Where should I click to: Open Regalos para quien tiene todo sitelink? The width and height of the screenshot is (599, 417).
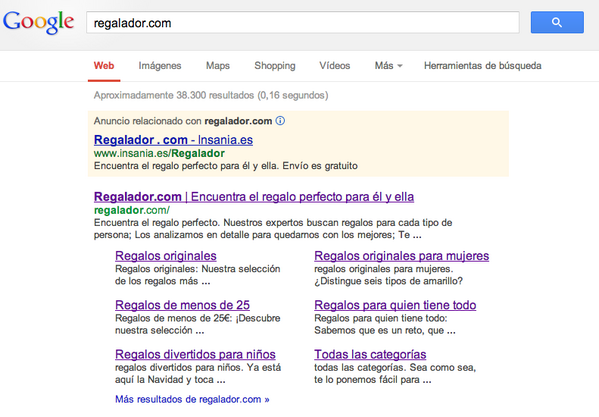395,305
